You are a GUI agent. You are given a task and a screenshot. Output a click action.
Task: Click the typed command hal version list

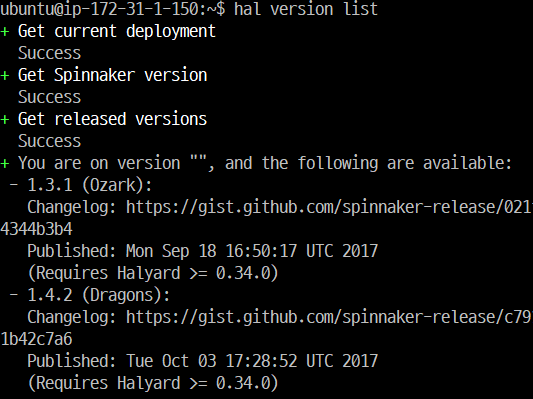point(306,9)
